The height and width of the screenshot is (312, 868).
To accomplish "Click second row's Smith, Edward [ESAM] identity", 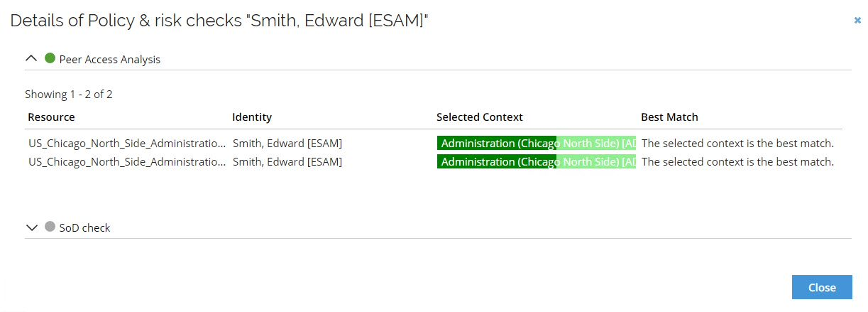I will click(287, 161).
